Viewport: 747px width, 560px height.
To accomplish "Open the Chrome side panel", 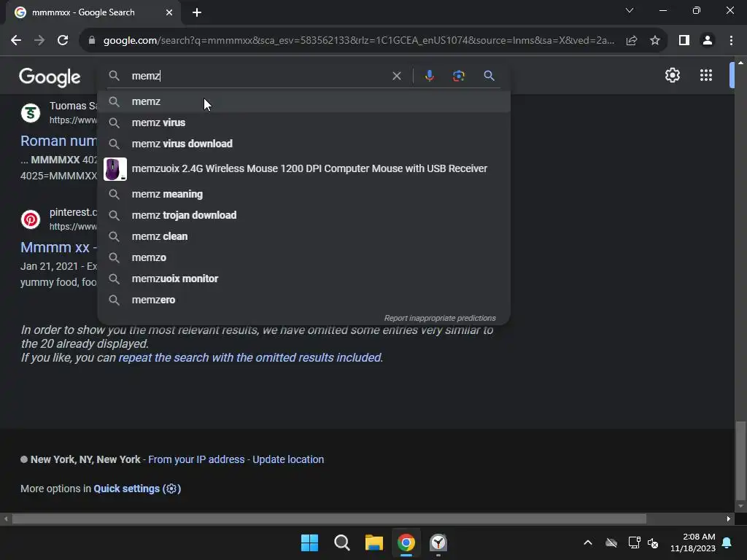I will [684, 41].
